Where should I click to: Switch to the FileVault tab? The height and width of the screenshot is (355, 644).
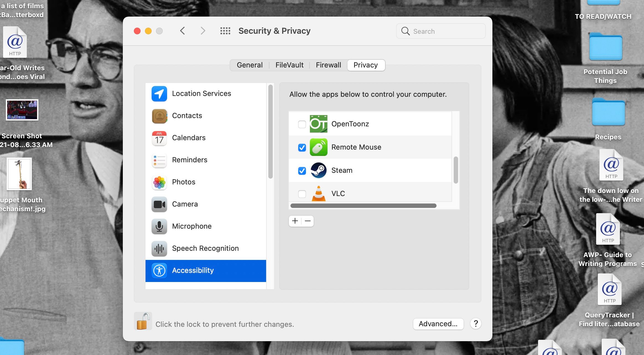point(289,65)
